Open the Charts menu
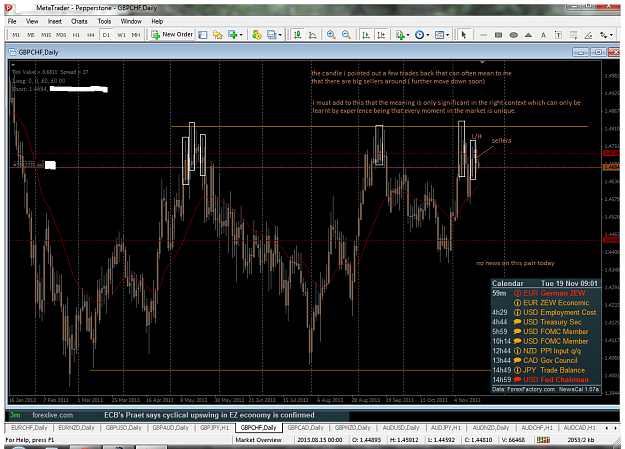 (79, 22)
